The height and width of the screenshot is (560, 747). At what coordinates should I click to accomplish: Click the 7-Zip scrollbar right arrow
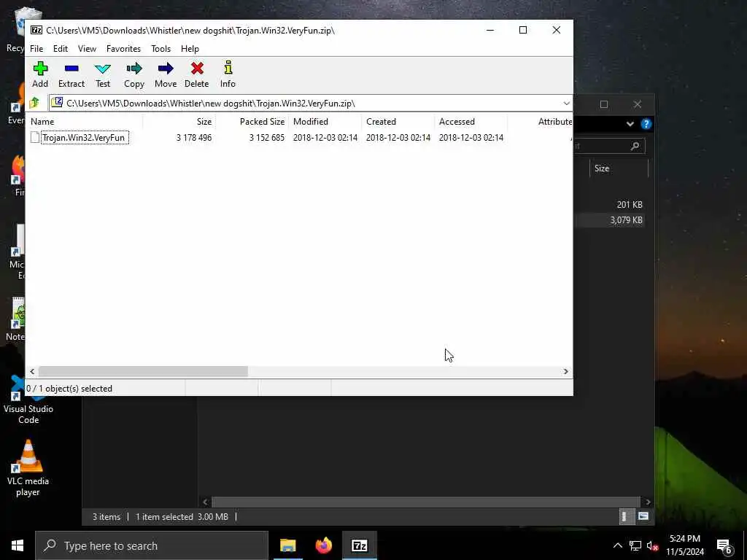(566, 371)
